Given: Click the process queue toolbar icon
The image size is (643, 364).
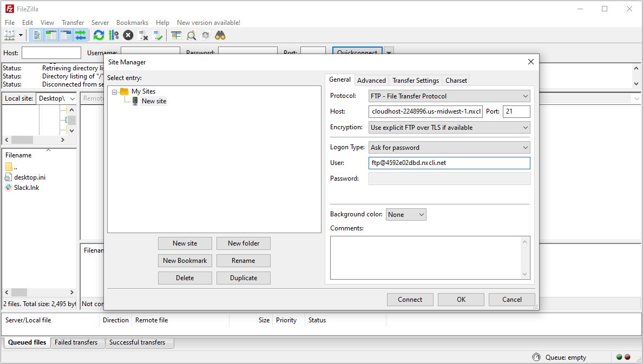Looking at the screenshot, I should [x=114, y=35].
